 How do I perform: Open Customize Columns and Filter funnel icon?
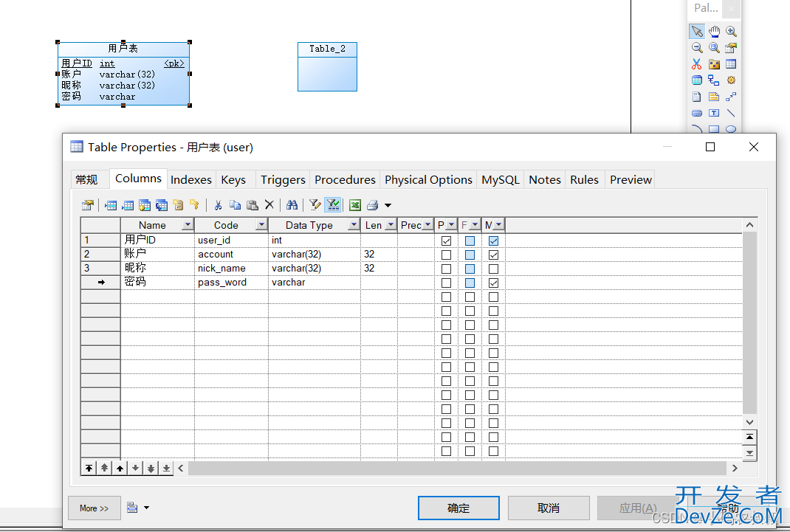click(315, 205)
